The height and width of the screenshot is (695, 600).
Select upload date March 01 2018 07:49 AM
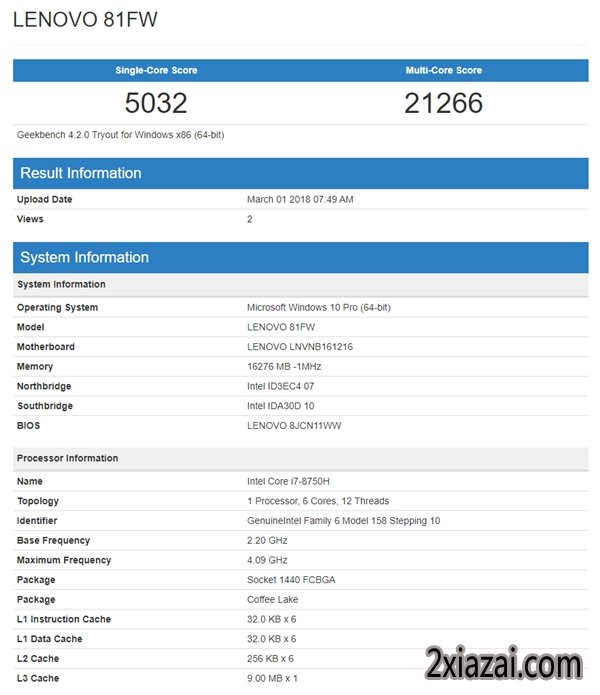click(x=300, y=199)
